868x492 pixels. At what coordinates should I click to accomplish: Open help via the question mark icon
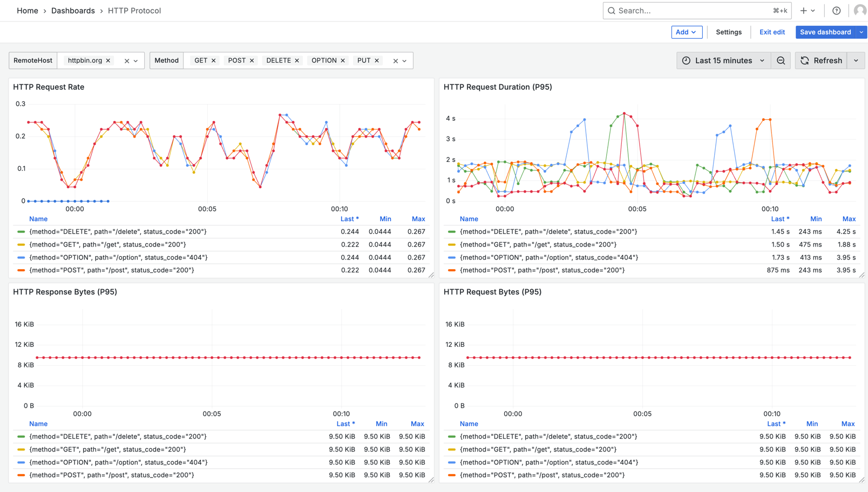[x=836, y=10]
